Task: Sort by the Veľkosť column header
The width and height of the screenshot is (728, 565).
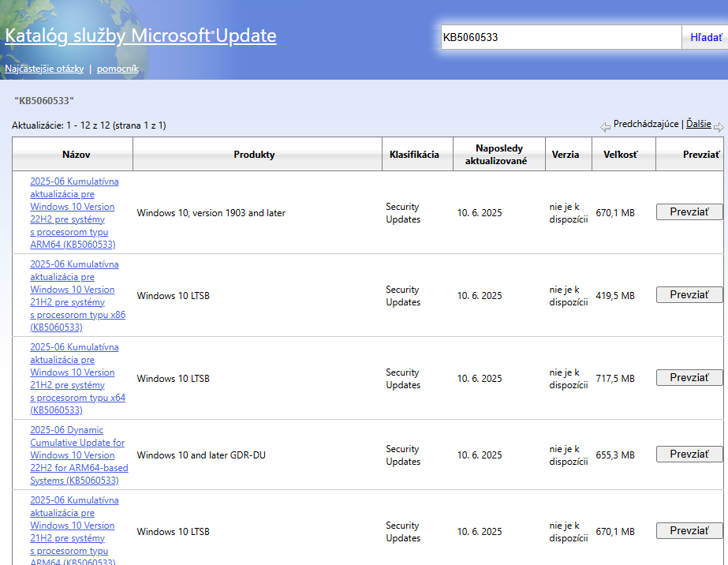Action: (x=620, y=155)
